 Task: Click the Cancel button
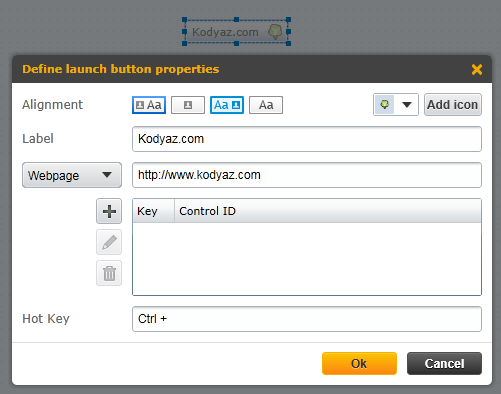444,363
